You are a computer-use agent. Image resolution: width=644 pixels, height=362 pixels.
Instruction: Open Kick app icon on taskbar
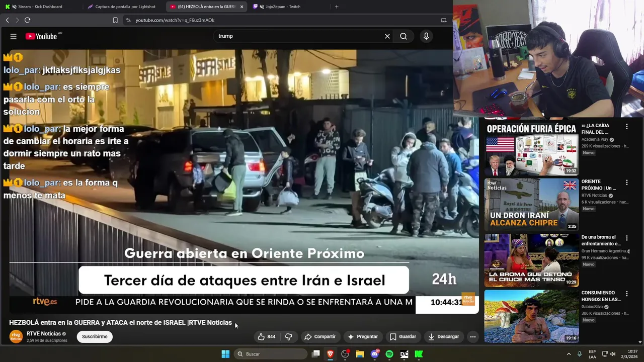[x=419, y=354]
